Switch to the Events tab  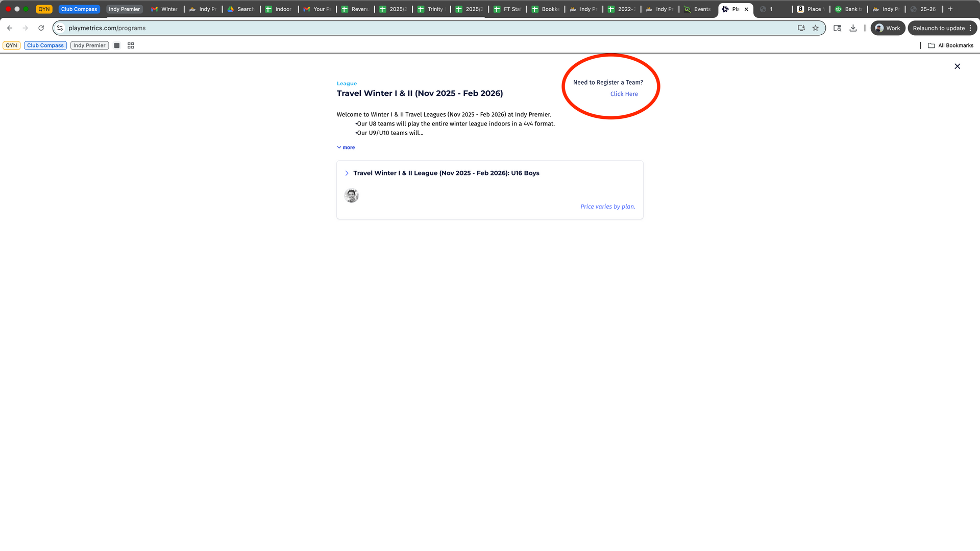click(698, 9)
